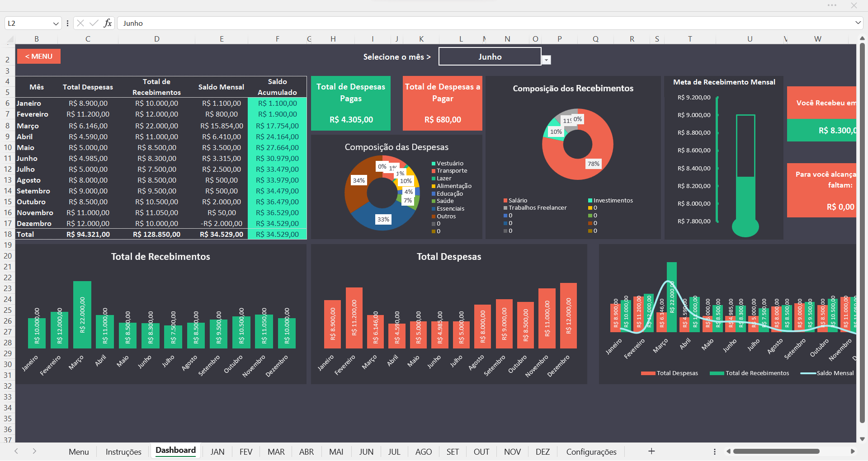Select the Dashboard sheet tab
The width and height of the screenshot is (868, 461).
coord(175,451)
